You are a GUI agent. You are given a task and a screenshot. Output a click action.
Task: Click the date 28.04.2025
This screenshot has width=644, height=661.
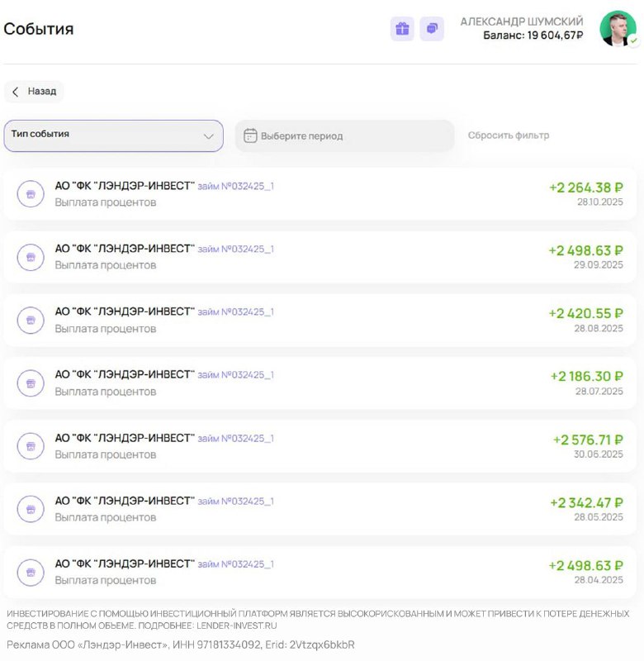click(599, 580)
